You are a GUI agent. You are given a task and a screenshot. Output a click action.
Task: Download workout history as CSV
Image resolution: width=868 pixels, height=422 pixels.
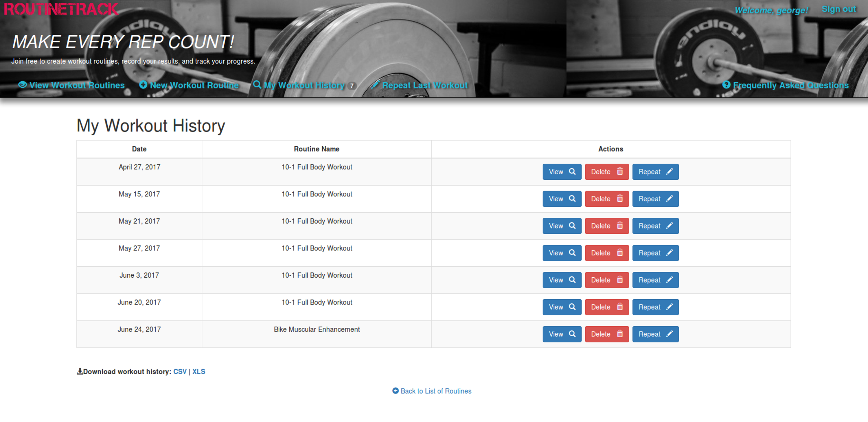click(180, 371)
